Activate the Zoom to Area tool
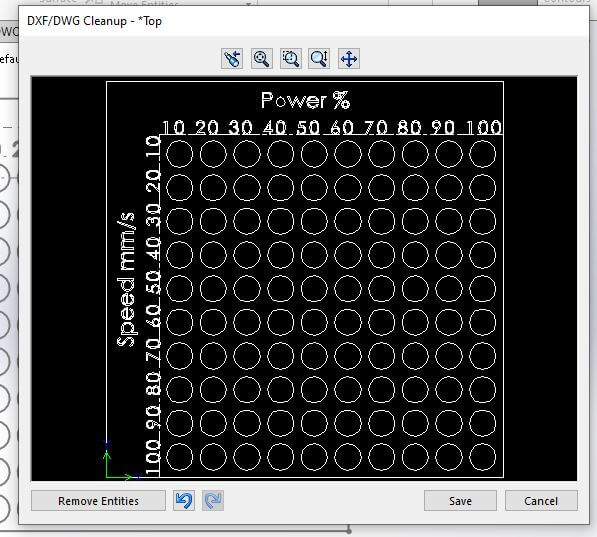Viewport: 597px width, 537px height. tap(291, 59)
